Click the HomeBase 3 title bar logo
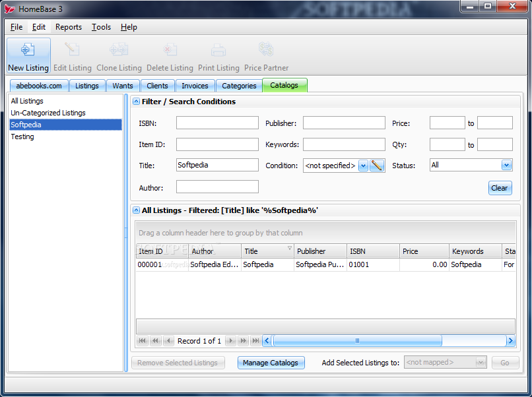This screenshot has width=532, height=397. click(x=9, y=9)
